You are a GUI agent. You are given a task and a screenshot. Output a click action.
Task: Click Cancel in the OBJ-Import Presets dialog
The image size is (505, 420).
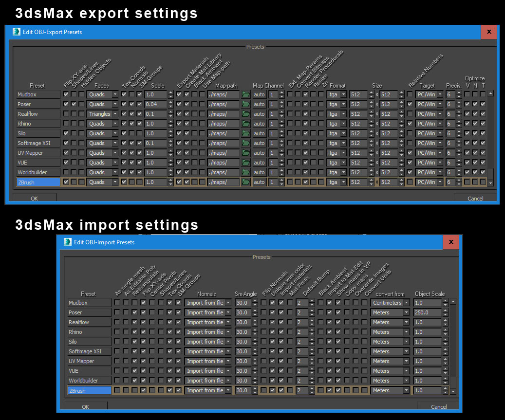pyautogui.click(x=439, y=406)
